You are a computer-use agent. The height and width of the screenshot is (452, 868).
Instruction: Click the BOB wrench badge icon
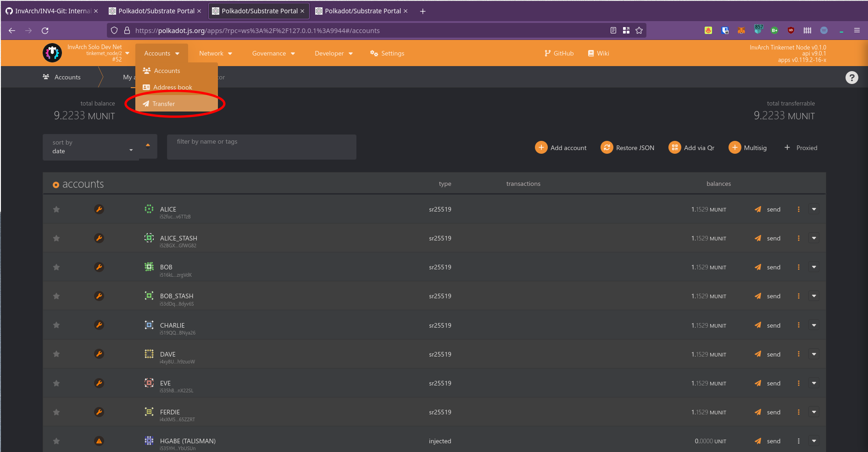99,267
